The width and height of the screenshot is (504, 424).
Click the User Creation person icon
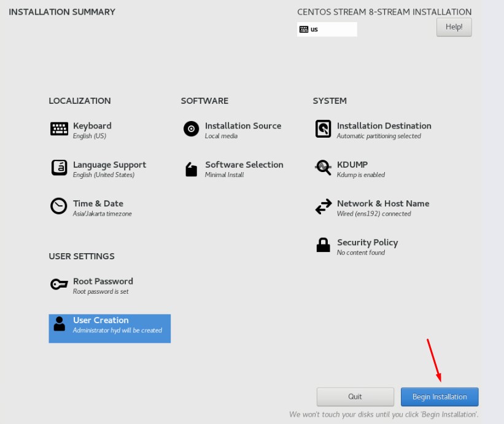[59, 324]
